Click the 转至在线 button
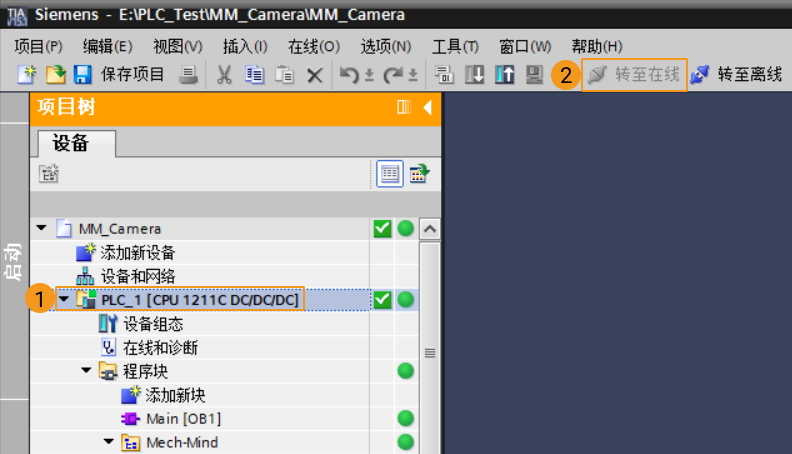Viewport: 792px width, 454px height. tap(634, 75)
